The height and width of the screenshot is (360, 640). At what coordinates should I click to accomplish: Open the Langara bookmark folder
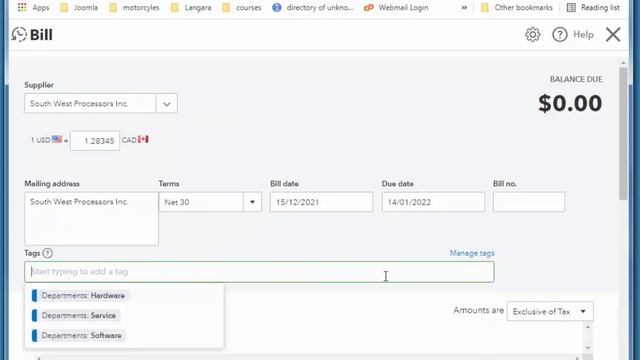[191, 7]
